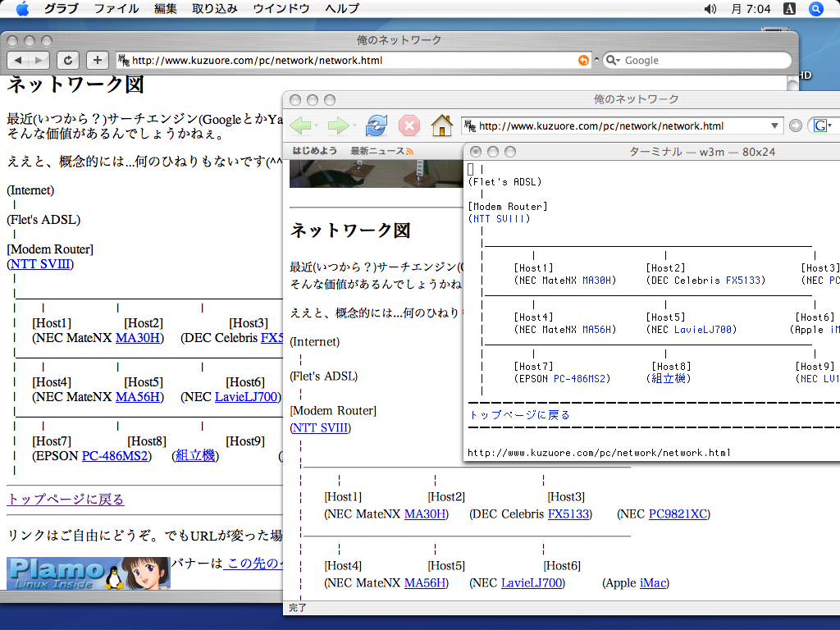The height and width of the screenshot is (630, 840).
Task: Open the Firefox forward history dropdown arrow
Action: [354, 126]
